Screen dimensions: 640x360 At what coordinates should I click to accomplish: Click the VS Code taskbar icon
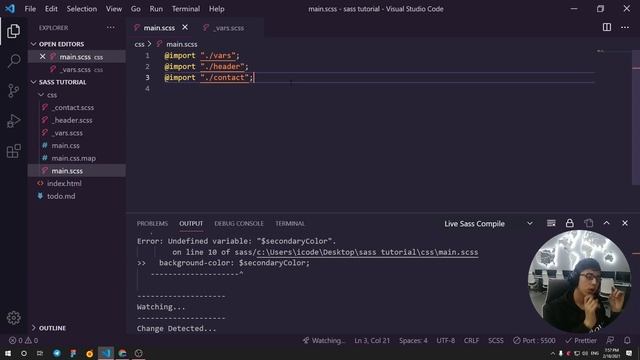106,353
